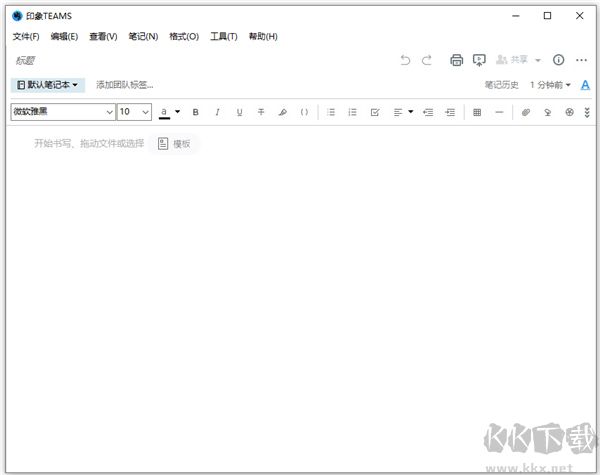Click the icon right of the paperclip
The width and height of the screenshot is (600, 475).
pos(548,112)
